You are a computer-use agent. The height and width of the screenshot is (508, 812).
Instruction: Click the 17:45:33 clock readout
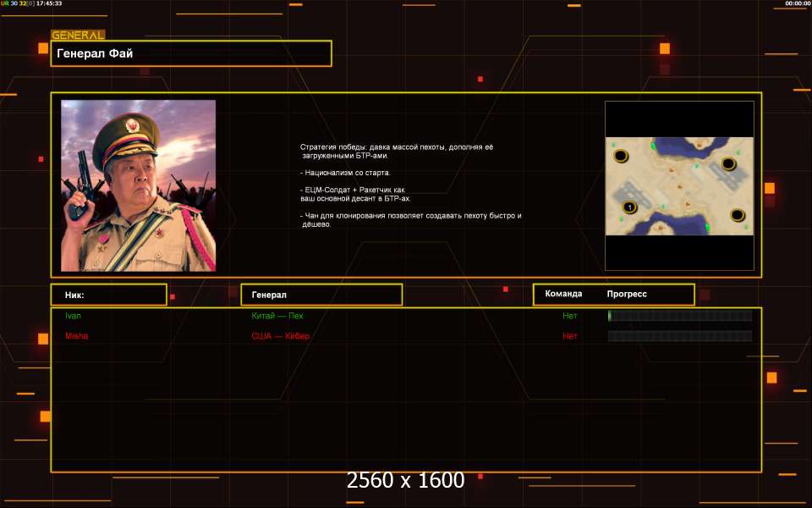[49, 3]
